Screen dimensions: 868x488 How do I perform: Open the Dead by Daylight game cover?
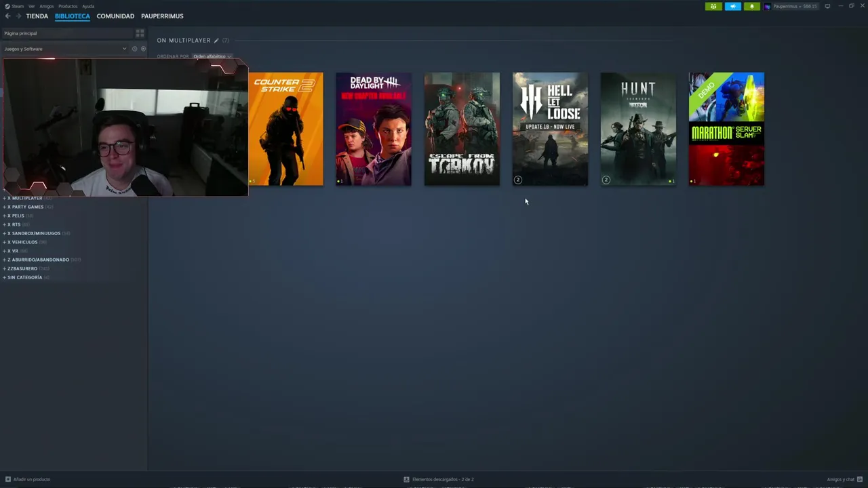[374, 129]
